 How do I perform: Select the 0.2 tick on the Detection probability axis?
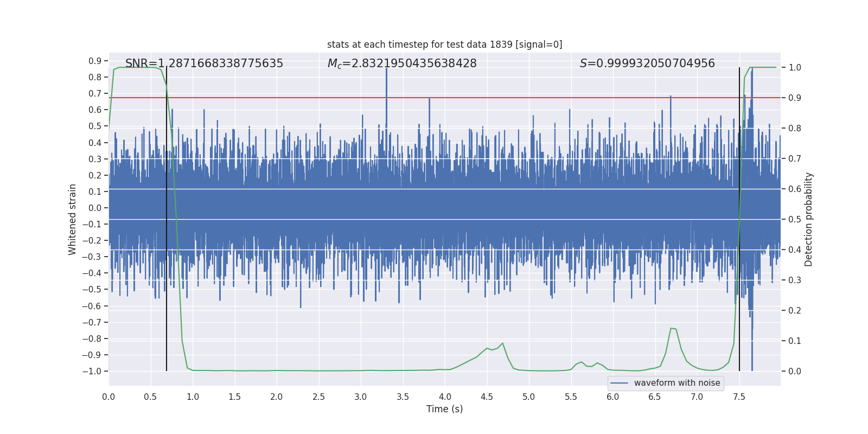[x=795, y=310]
